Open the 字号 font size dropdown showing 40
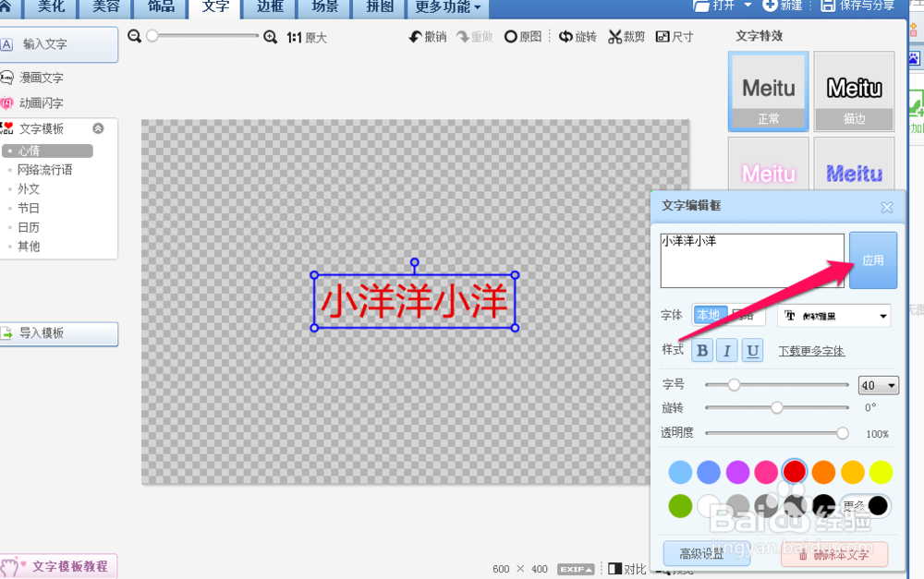This screenshot has width=924, height=579. [x=878, y=384]
